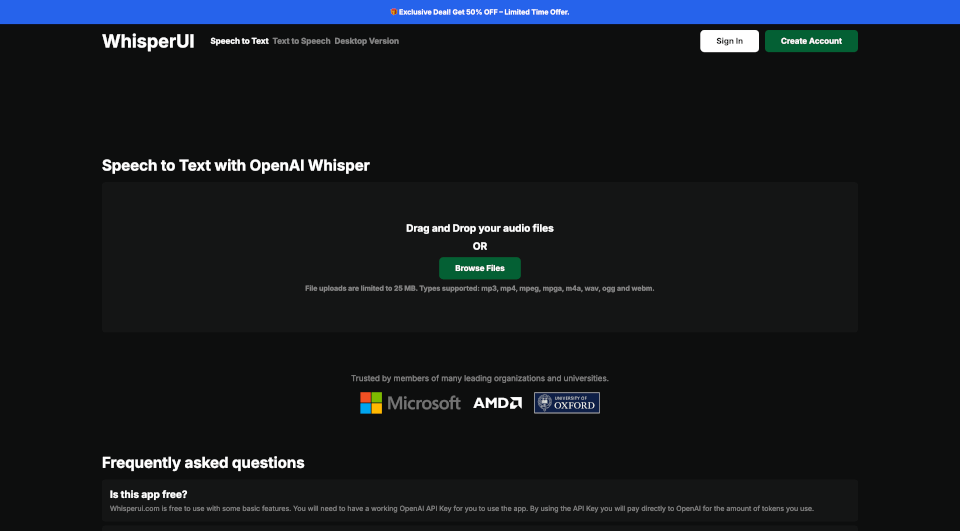Click the 'Whisperui.com is free to use' answer
Viewport: 960px width, 531px height.
tap(462, 508)
